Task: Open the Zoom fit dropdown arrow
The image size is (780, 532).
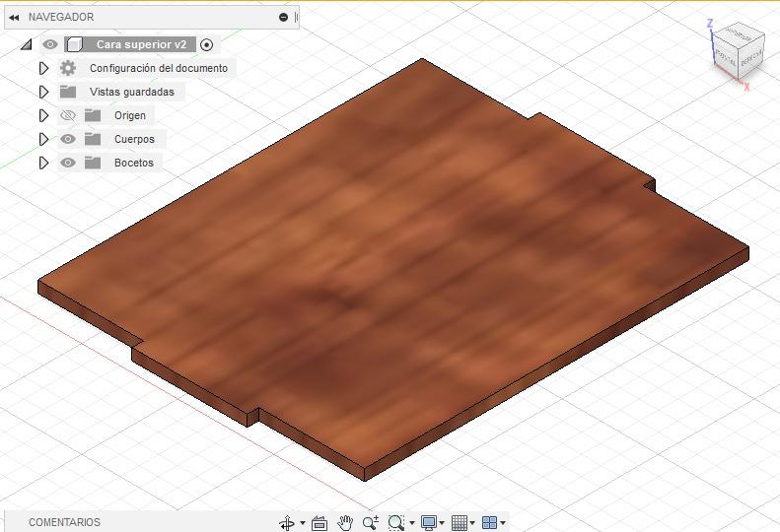Action: click(x=412, y=523)
